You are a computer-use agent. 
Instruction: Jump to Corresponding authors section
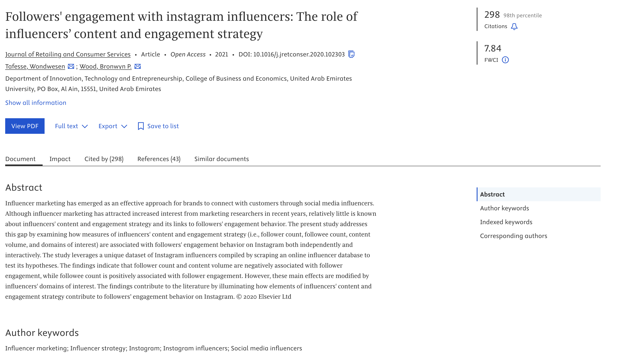tap(514, 236)
